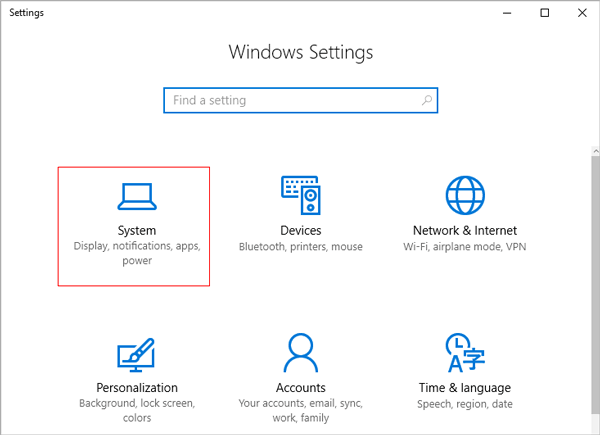Open Personalization paintbrush icon

click(136, 355)
